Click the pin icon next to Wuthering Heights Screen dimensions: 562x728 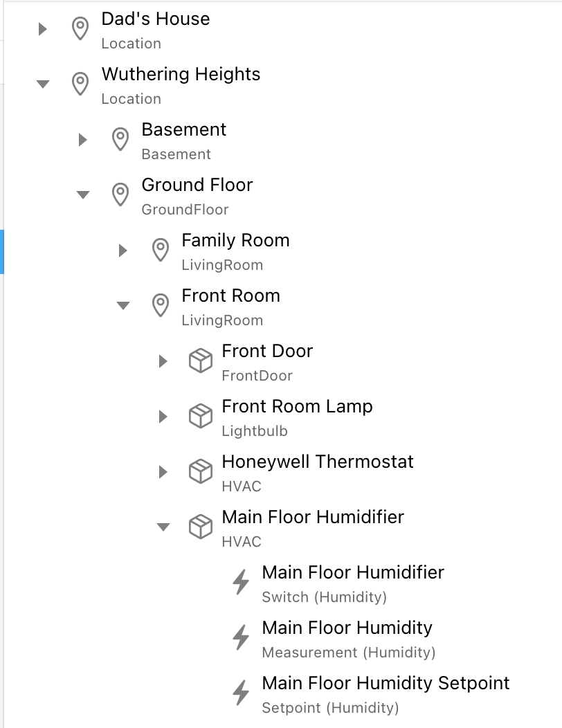click(81, 84)
